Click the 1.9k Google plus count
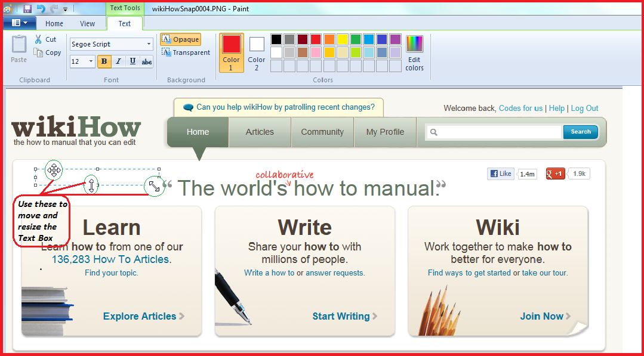Viewport: 644px width, 356px height. (579, 174)
